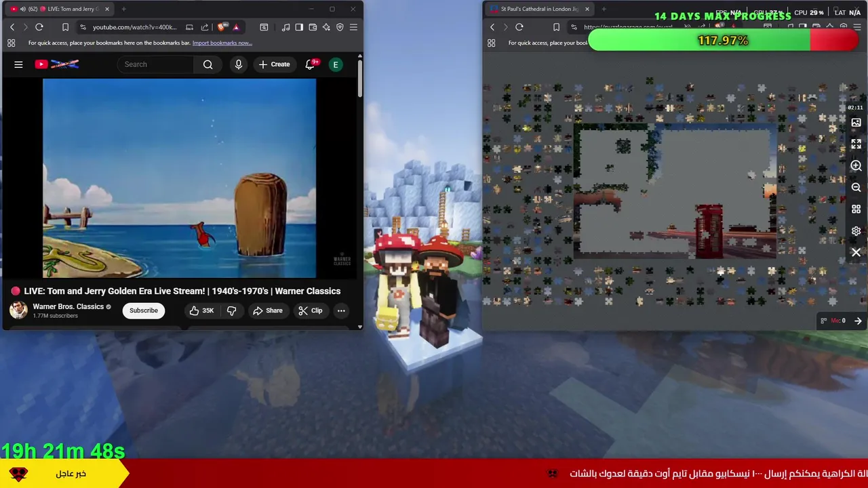Close the puzzle side toolbar with X
This screenshot has height=488, width=868.
(x=856, y=252)
